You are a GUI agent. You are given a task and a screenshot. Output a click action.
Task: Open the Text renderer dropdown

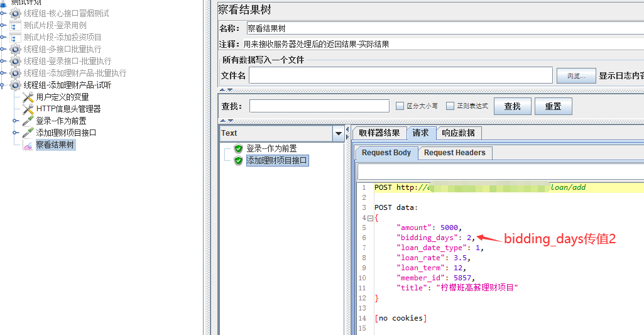point(339,133)
